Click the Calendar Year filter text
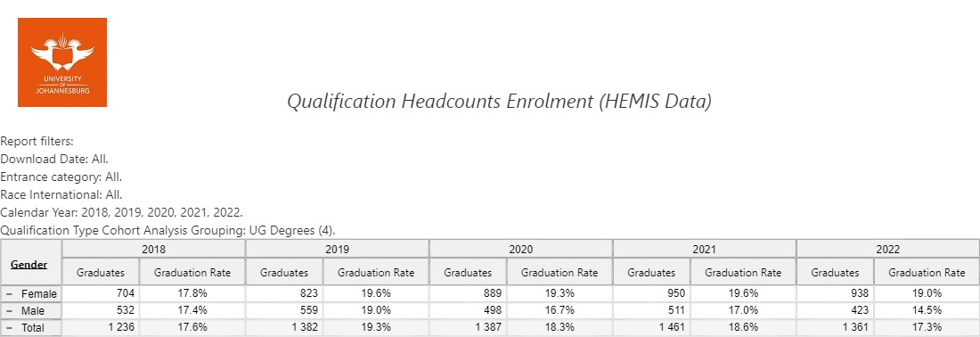 122,212
